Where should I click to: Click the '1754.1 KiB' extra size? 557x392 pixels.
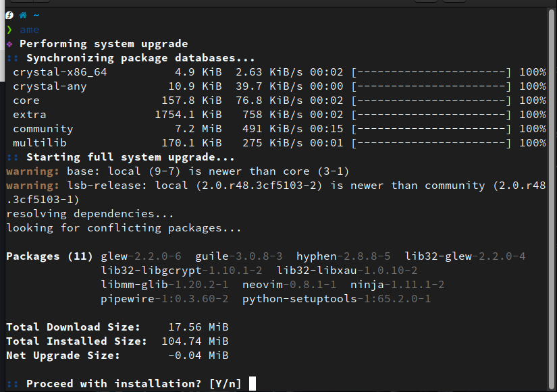coord(188,115)
